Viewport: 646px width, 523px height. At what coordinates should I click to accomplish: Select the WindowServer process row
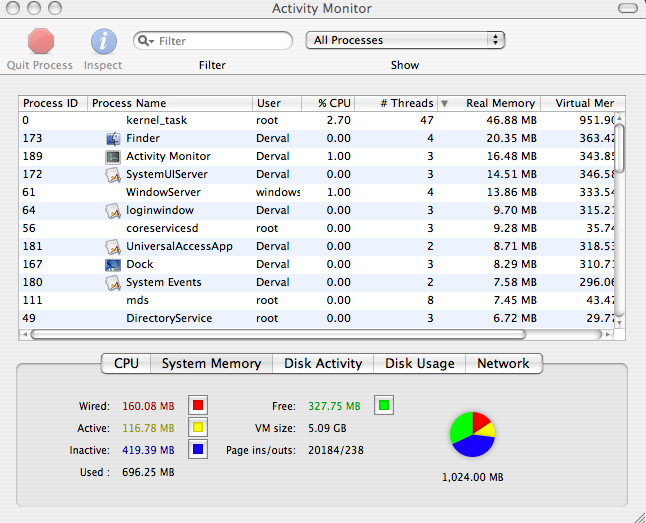coord(316,192)
